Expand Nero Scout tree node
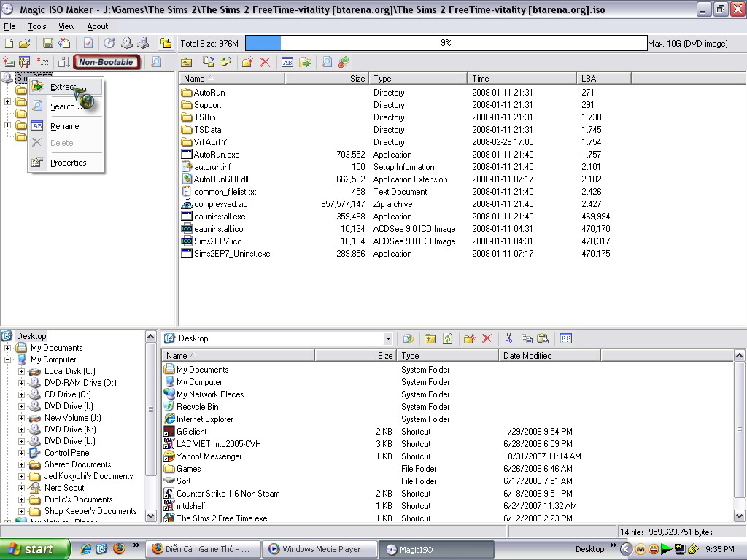Viewport: 747px width, 560px height. click(21, 488)
